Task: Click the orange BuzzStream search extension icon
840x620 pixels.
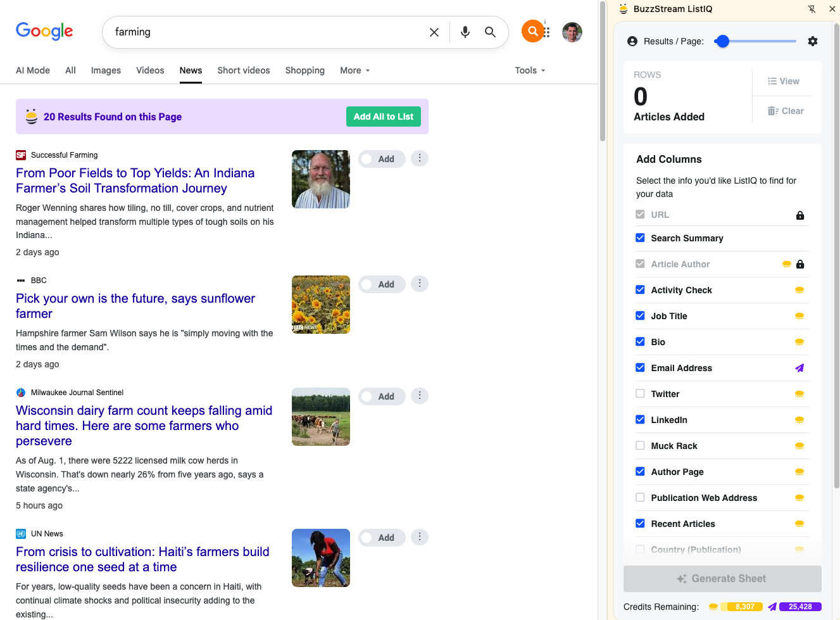Action: 533,31
